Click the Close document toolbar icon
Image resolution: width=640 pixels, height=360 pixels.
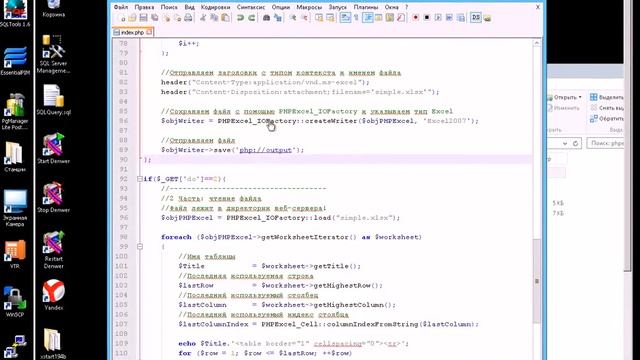pos(166,18)
